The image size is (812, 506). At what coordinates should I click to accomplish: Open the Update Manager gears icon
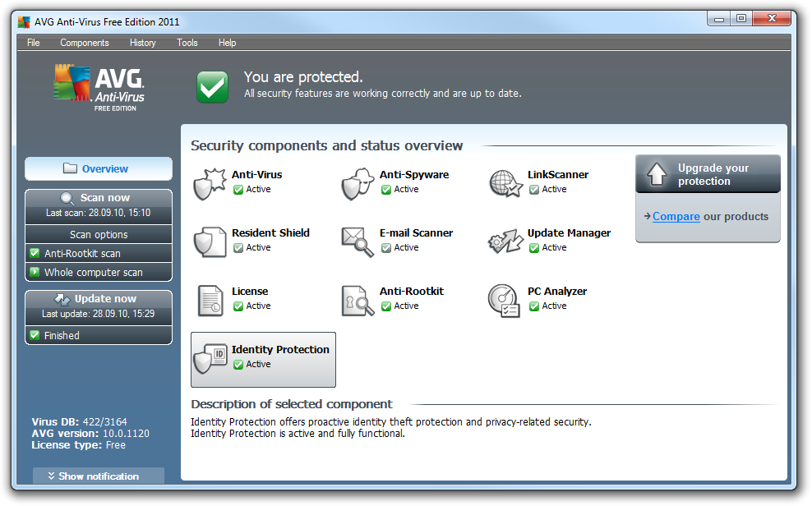coord(505,241)
